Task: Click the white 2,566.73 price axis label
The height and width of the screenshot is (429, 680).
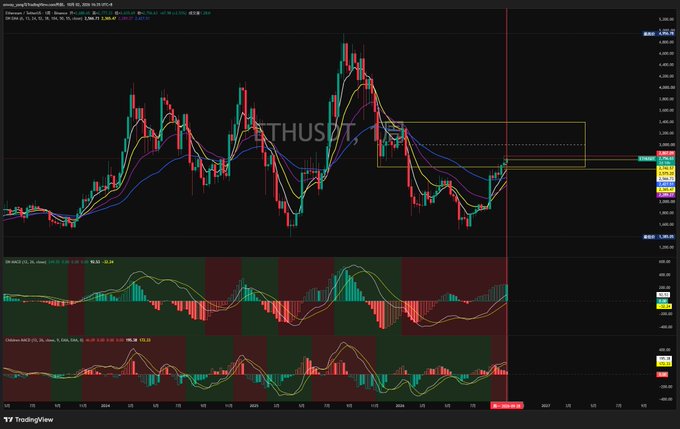Action: click(666, 179)
